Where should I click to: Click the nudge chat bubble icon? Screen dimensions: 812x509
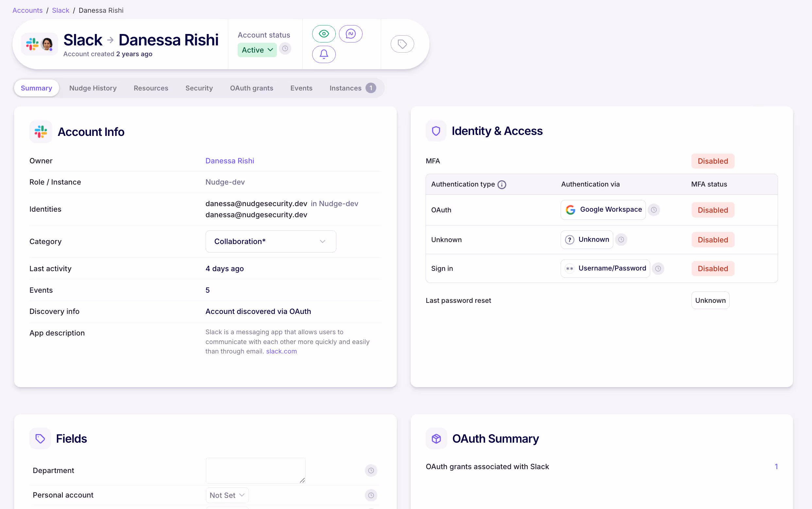click(x=350, y=34)
